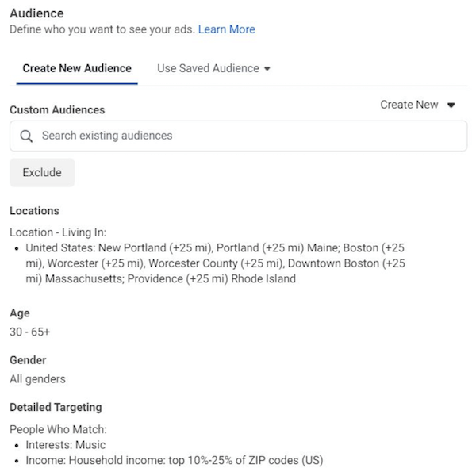The height and width of the screenshot is (468, 476).
Task: Click the Custom Audiences label
Action: click(57, 110)
